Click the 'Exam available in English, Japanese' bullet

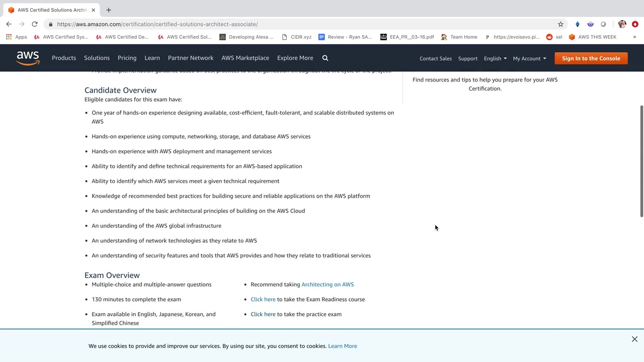tap(153, 319)
